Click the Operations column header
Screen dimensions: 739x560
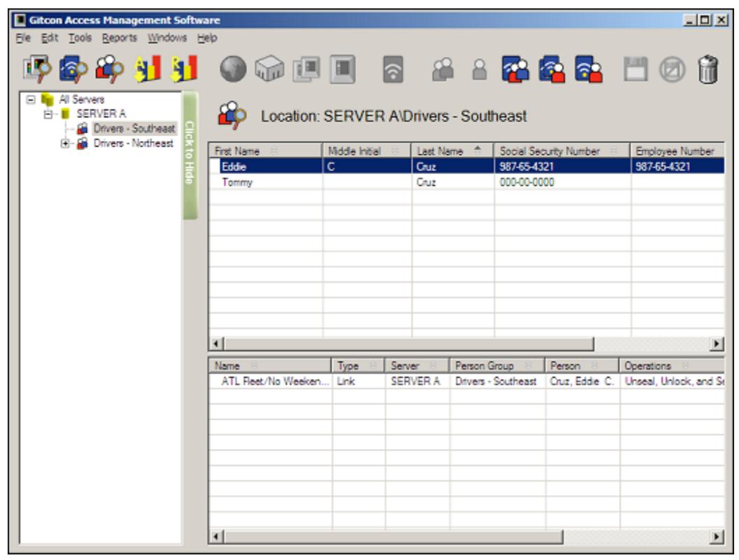[672, 365]
